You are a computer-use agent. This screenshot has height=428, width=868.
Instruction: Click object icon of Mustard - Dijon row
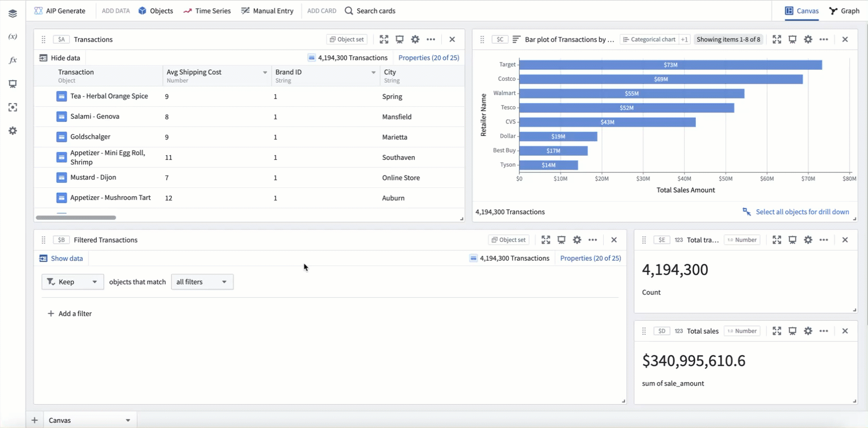pyautogui.click(x=61, y=178)
